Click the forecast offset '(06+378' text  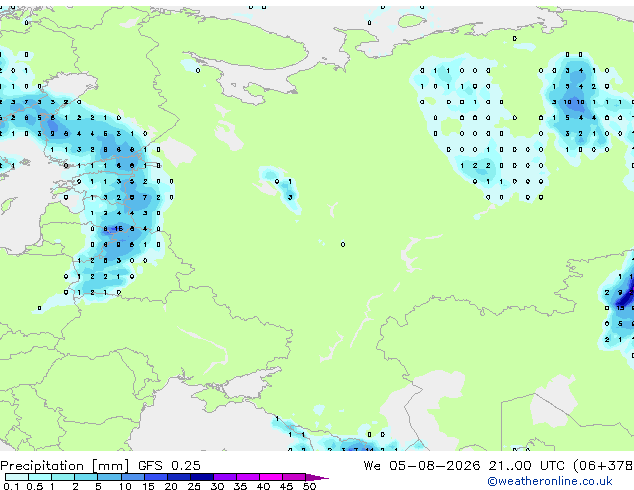603,466
